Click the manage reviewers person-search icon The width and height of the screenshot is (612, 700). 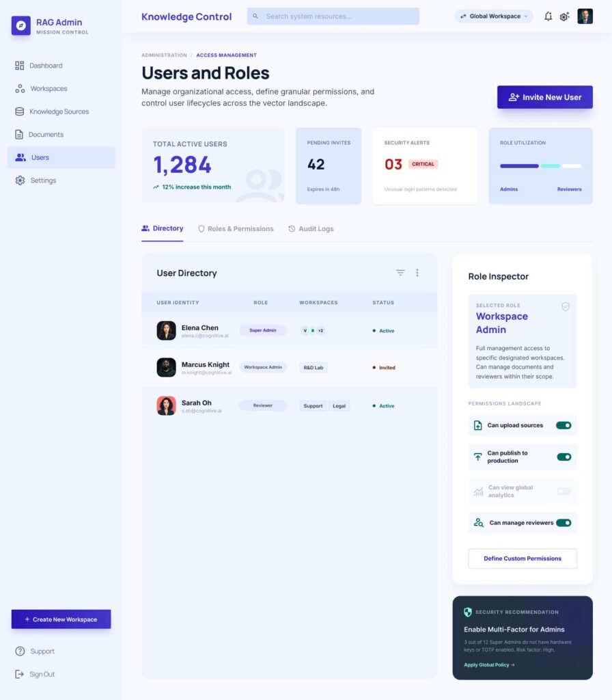(x=479, y=523)
